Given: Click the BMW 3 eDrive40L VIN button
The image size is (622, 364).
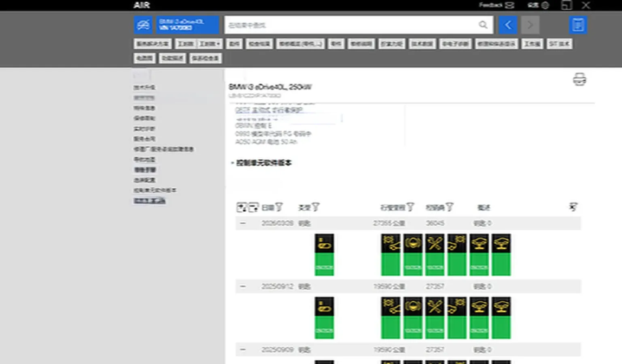Looking at the screenshot, I should [x=187, y=25].
